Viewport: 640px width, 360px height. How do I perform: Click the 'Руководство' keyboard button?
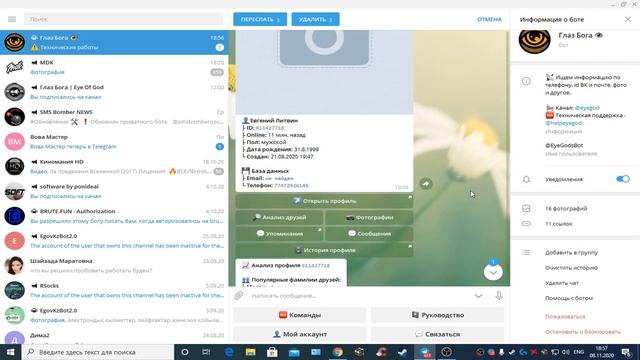pos(437,315)
